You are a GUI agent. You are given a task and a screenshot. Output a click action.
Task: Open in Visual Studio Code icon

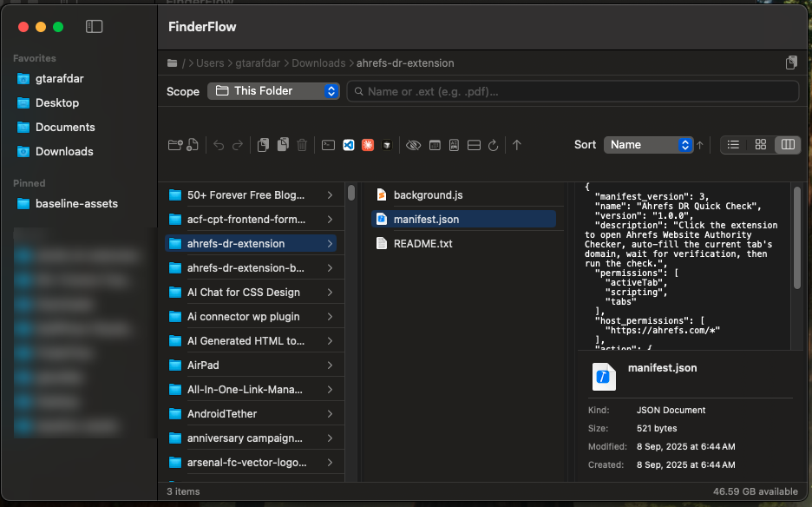pyautogui.click(x=349, y=145)
